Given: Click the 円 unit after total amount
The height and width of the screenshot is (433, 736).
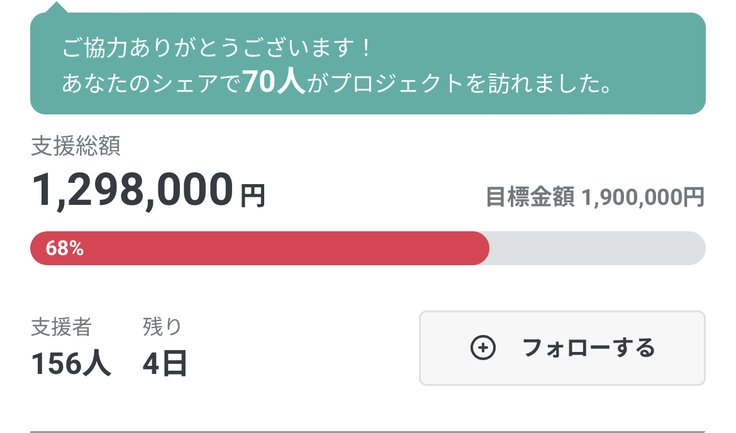Looking at the screenshot, I should pyautogui.click(x=252, y=193).
